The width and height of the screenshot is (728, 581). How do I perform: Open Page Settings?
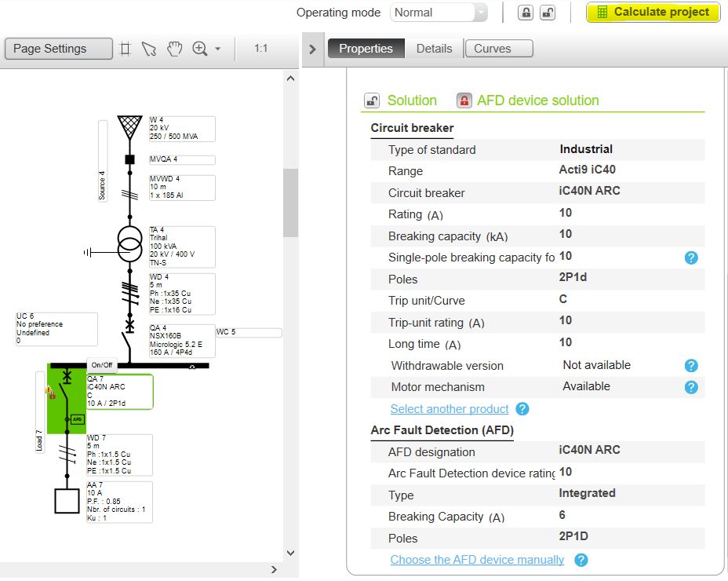(59, 49)
